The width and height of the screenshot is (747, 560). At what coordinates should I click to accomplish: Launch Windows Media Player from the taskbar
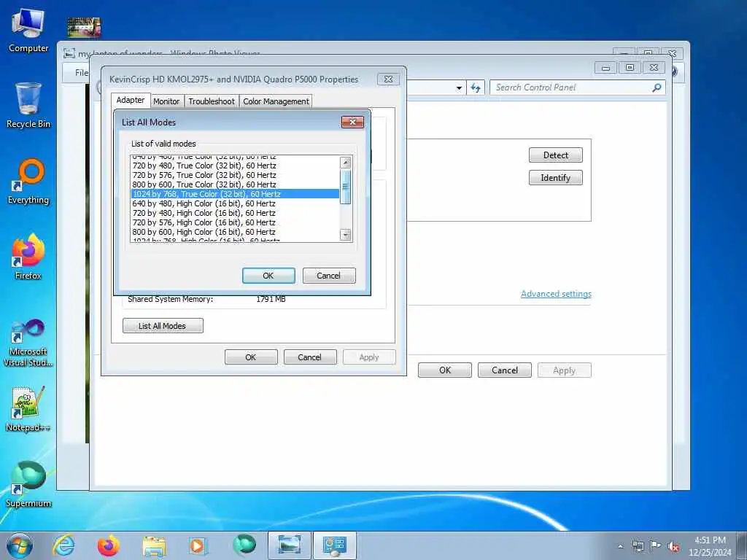point(197,545)
